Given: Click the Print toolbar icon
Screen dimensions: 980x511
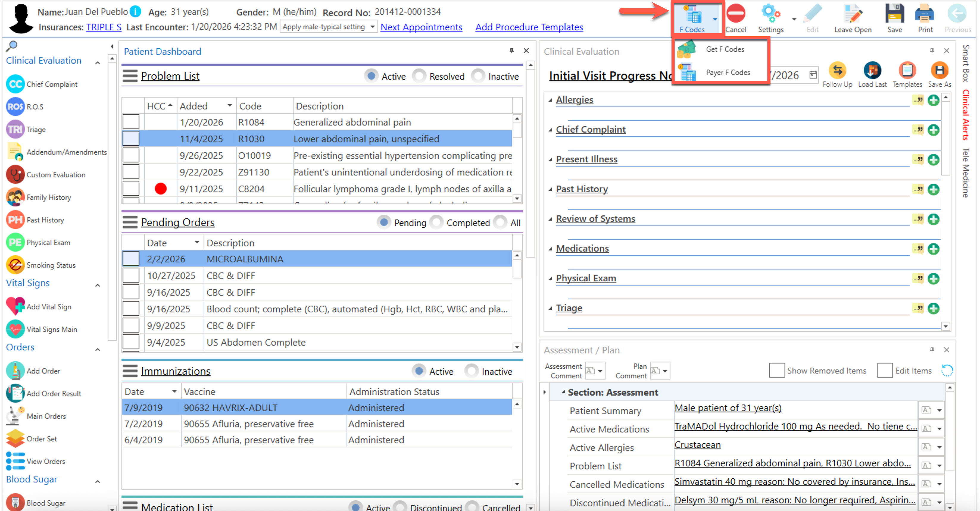Looking at the screenshot, I should (x=925, y=15).
